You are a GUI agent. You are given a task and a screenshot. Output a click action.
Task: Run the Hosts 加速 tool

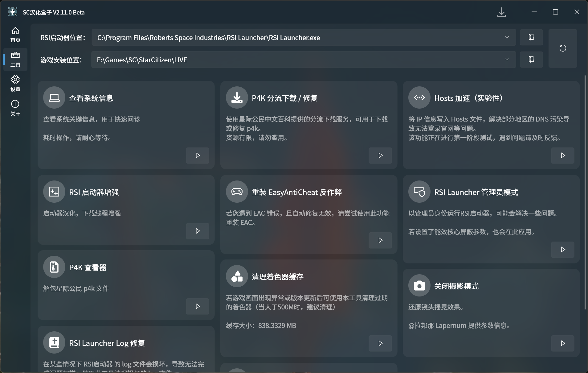[x=563, y=155]
